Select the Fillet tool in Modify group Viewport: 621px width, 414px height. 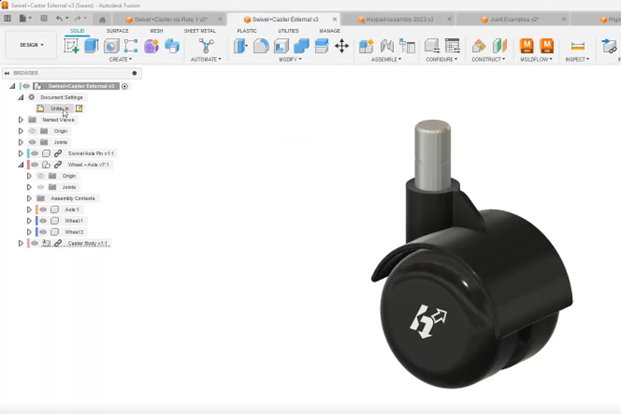click(261, 46)
